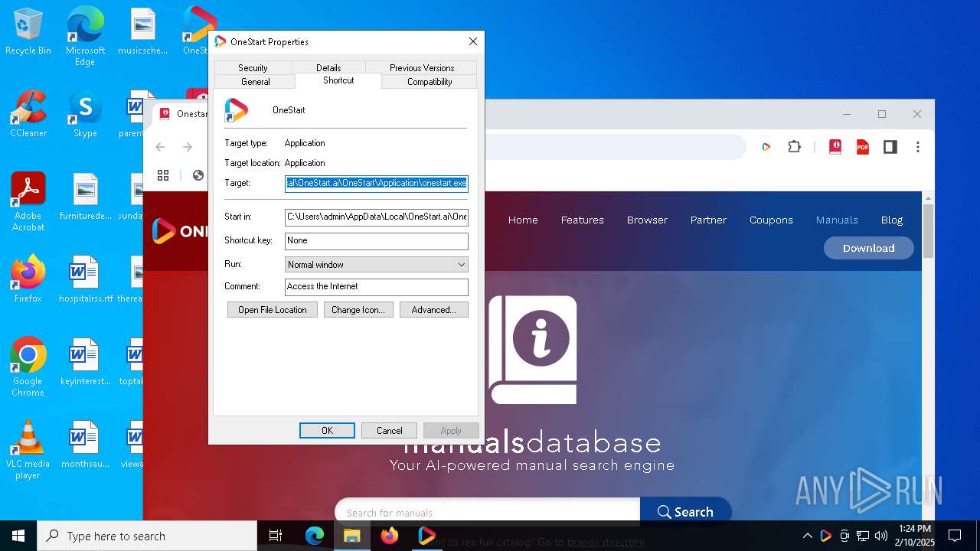This screenshot has width=980, height=551.
Task: Click Cancel in OneStart Properties
Action: (389, 431)
